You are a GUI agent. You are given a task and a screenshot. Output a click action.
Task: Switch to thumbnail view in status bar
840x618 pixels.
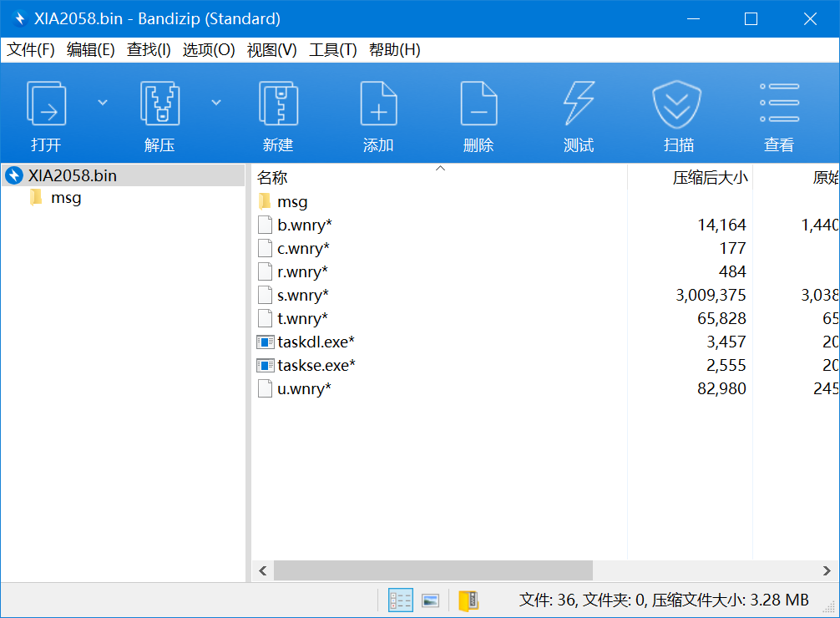430,600
